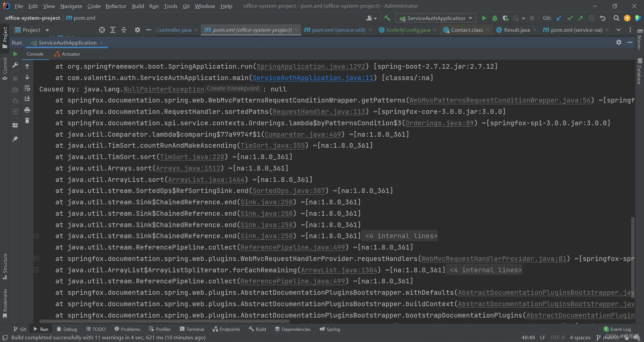Expand the Project view mode dropdown

[x=47, y=30]
